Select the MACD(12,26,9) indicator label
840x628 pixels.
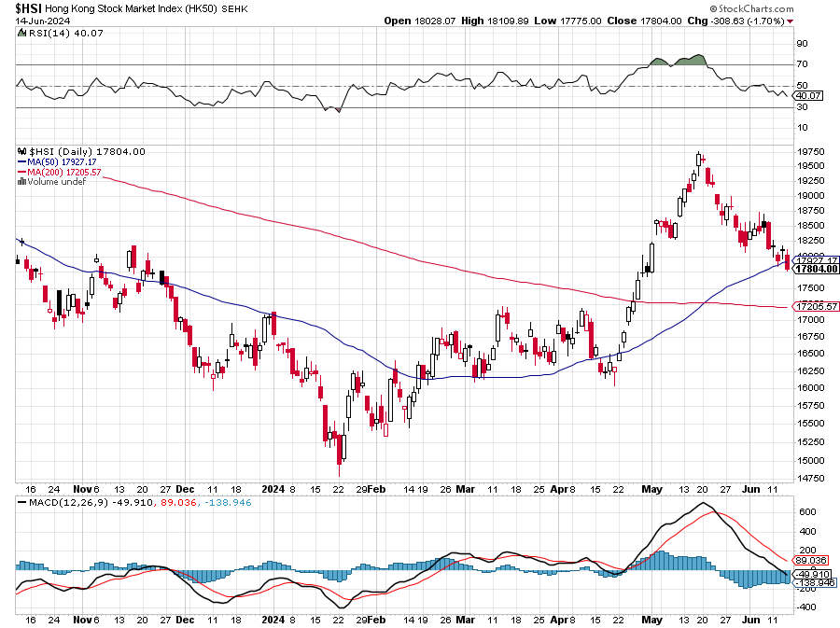pos(57,503)
